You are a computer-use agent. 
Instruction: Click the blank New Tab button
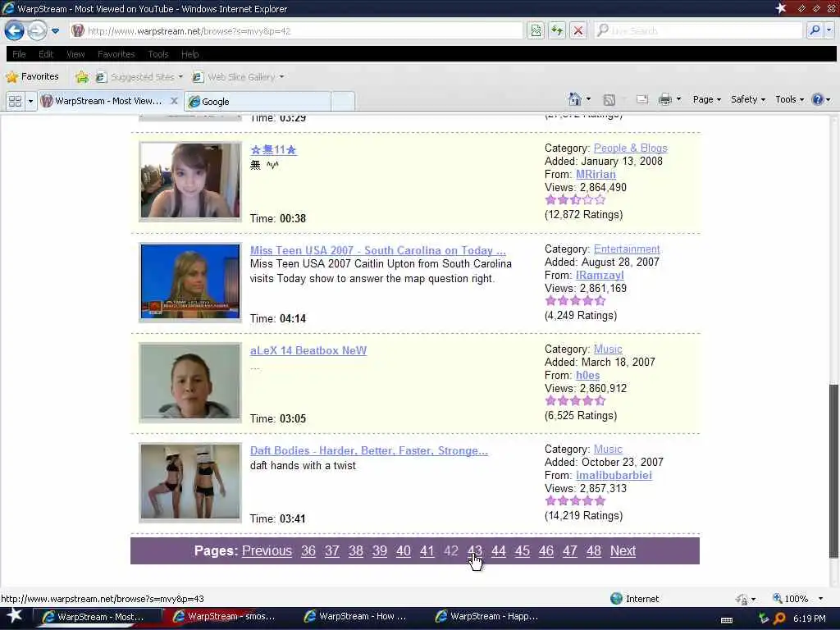344,101
